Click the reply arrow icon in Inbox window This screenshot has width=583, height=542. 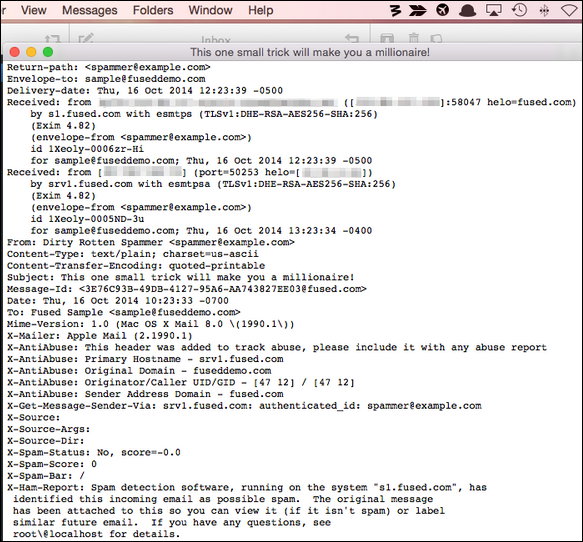352,38
